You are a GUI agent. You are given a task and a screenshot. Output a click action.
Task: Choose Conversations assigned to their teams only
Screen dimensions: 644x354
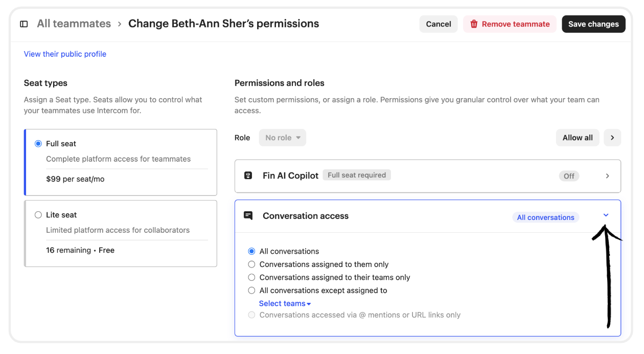tap(251, 277)
